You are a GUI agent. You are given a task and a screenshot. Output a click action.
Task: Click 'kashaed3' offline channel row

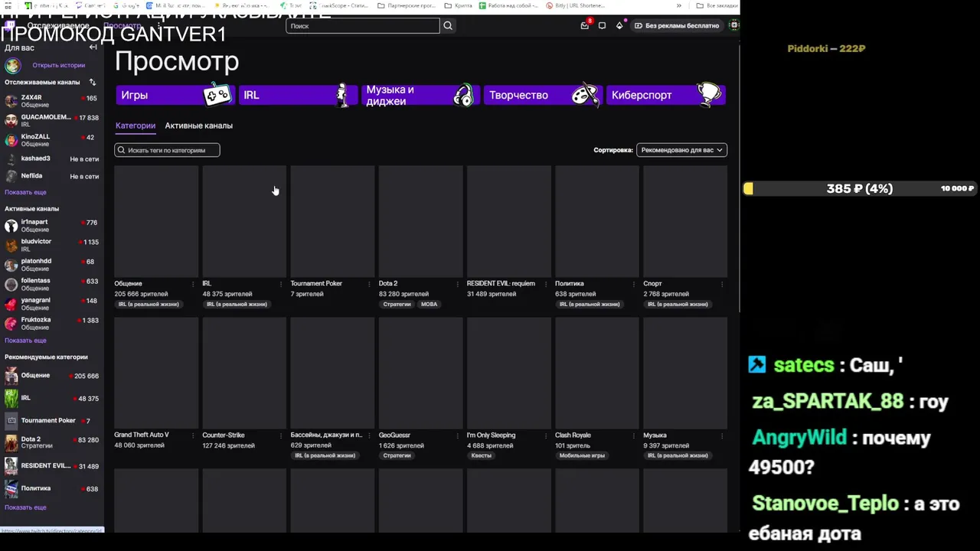[52, 158]
